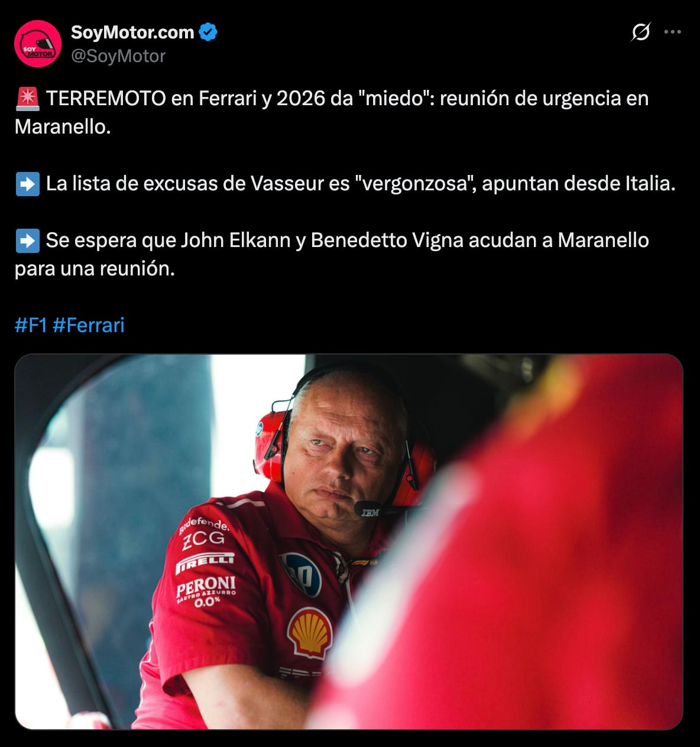
Task: Open the #Ferrari hashtag
Action: (89, 325)
